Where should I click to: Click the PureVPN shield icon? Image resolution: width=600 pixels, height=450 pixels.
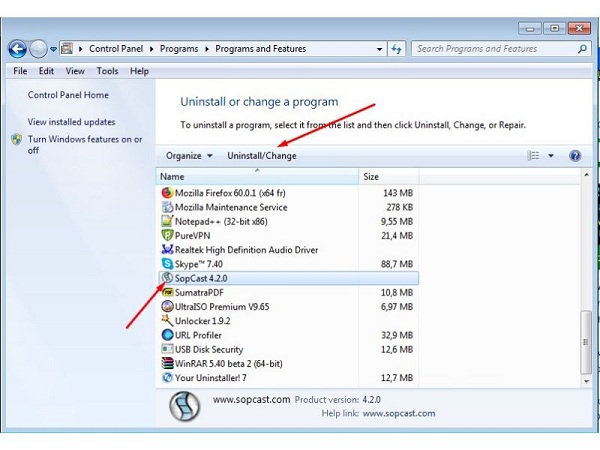167,235
